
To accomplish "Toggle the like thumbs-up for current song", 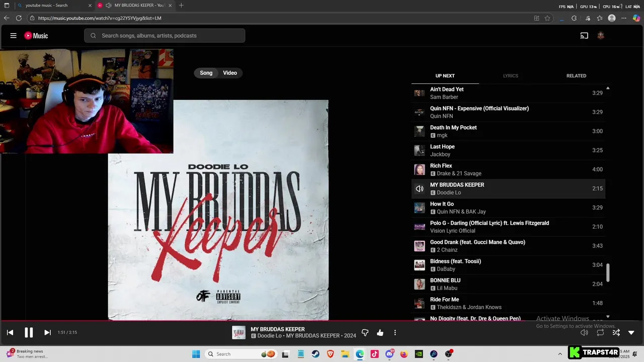I will point(380,332).
